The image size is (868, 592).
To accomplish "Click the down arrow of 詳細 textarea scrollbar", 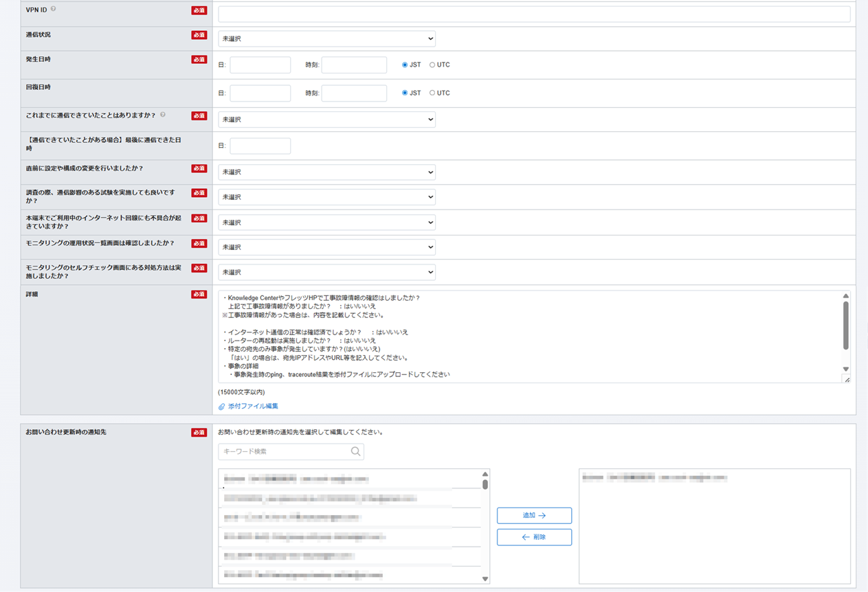I will (x=845, y=369).
